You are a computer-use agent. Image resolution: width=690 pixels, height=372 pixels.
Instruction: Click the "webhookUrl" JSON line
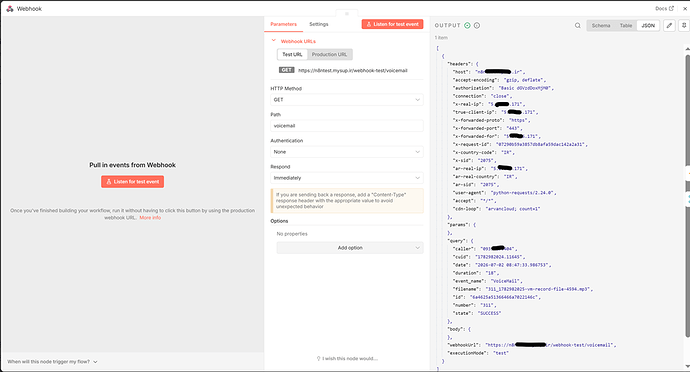[532, 345]
